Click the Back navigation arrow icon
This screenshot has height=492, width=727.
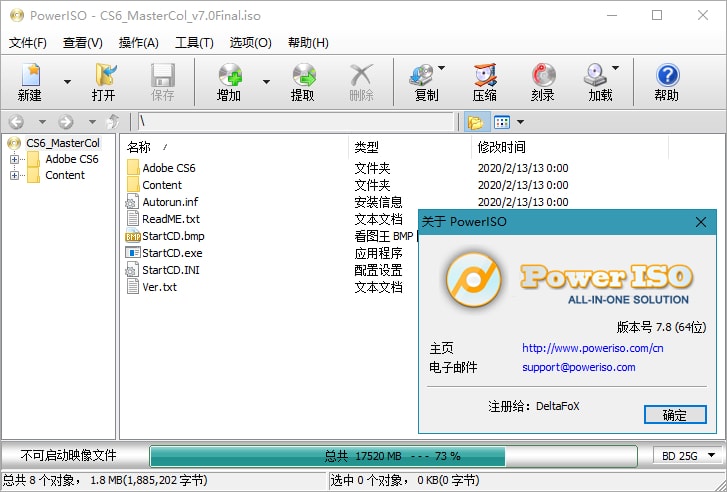point(16,122)
